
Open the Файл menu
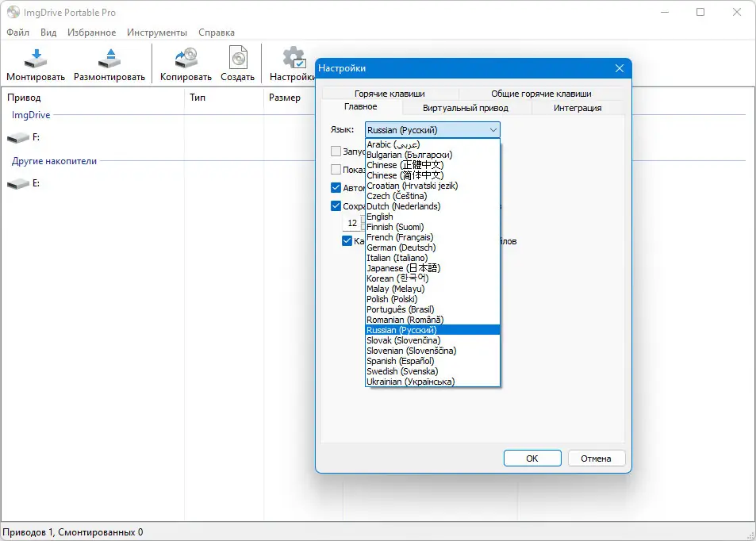click(x=17, y=33)
